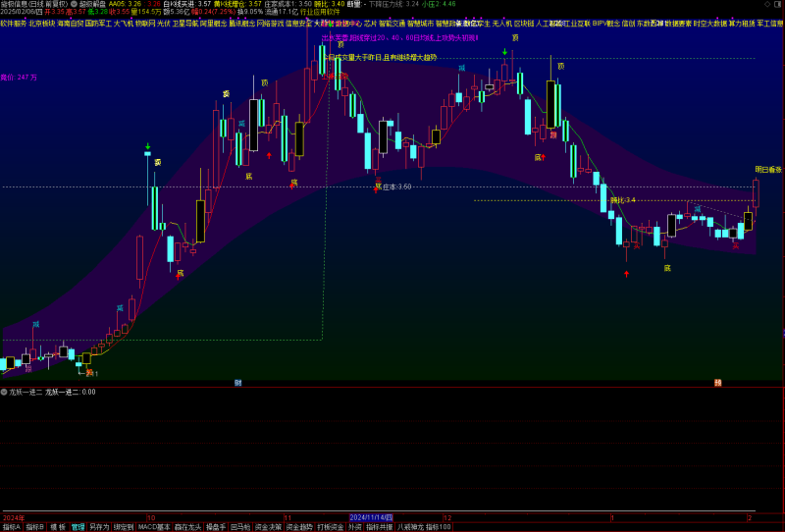Click the 另存为 save-as button
This screenshot has width=785, height=532.
pos(99,527)
